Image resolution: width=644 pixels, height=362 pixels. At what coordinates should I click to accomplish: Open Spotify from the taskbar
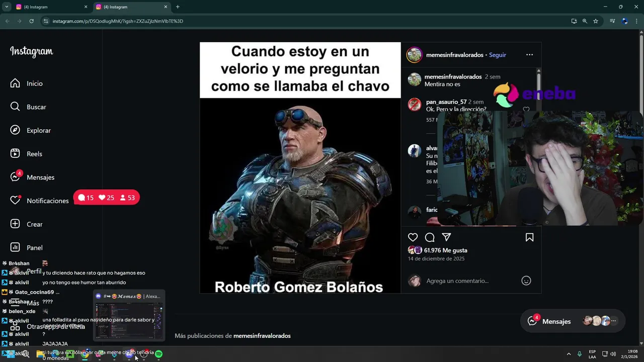(158, 354)
